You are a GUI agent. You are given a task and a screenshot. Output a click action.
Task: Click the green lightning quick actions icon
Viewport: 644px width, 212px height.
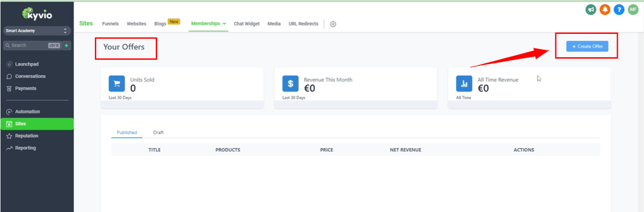pyautogui.click(x=66, y=46)
